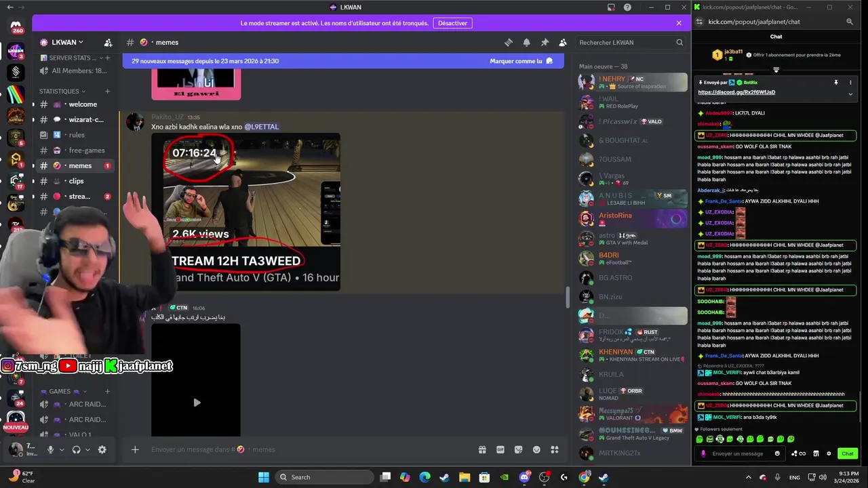Open Discord user settings gear

point(102,449)
